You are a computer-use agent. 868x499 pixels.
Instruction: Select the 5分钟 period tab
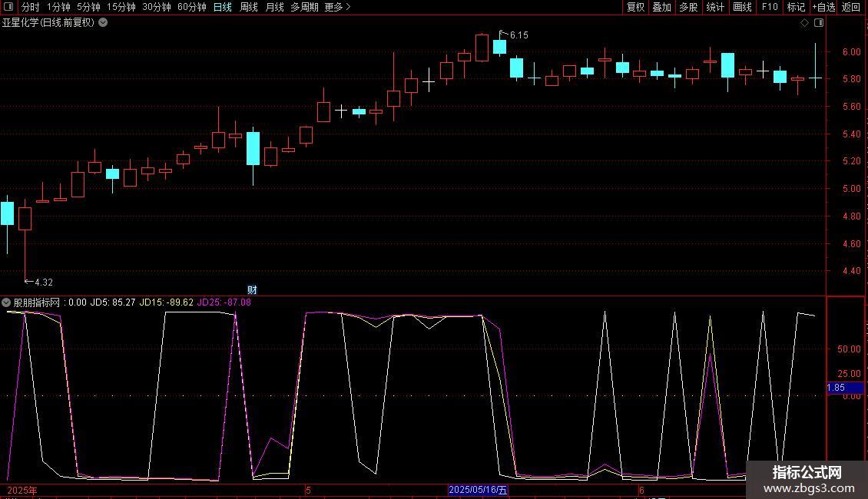(88, 7)
